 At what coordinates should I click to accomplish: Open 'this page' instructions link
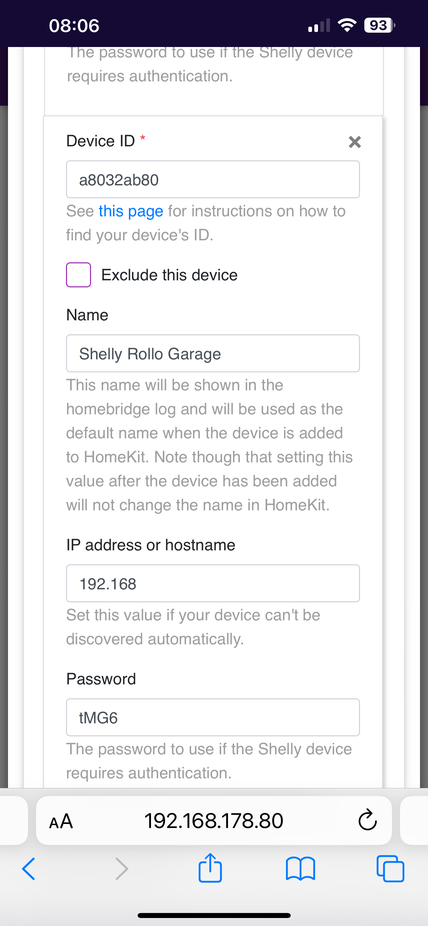coord(130,211)
